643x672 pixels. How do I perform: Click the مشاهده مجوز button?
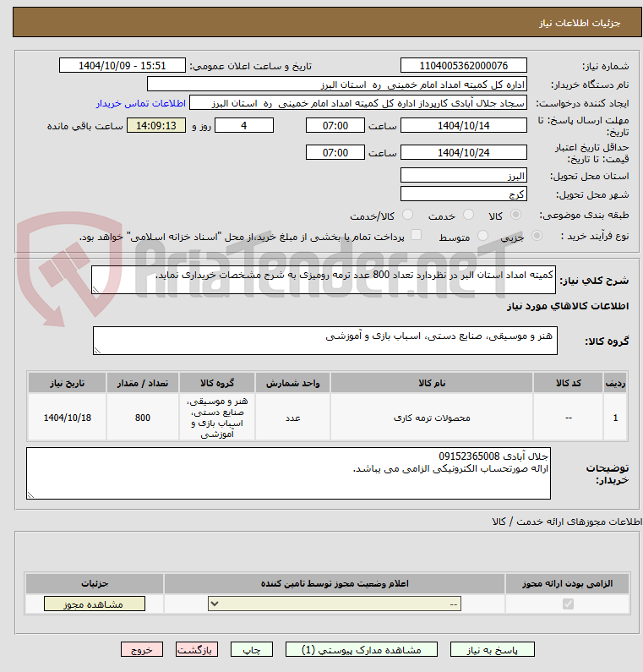(x=95, y=604)
